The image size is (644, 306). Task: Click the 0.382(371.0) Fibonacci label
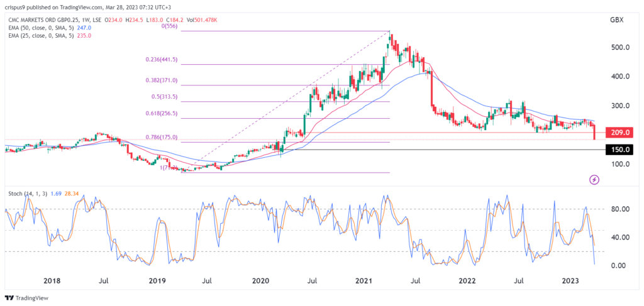(162, 80)
